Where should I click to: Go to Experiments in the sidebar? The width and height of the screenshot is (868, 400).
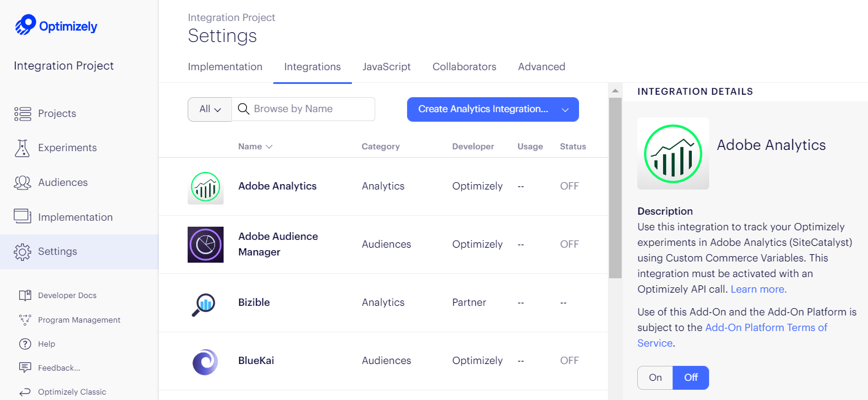(67, 148)
